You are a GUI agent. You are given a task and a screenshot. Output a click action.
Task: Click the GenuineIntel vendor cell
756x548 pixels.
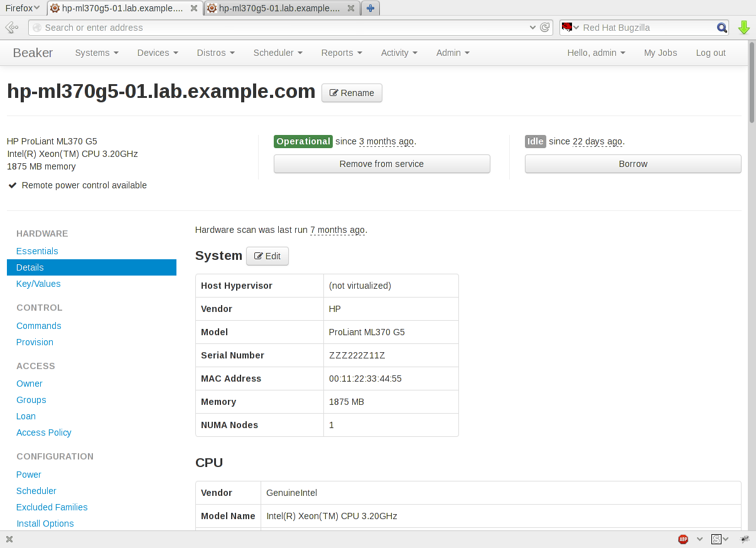coord(501,493)
